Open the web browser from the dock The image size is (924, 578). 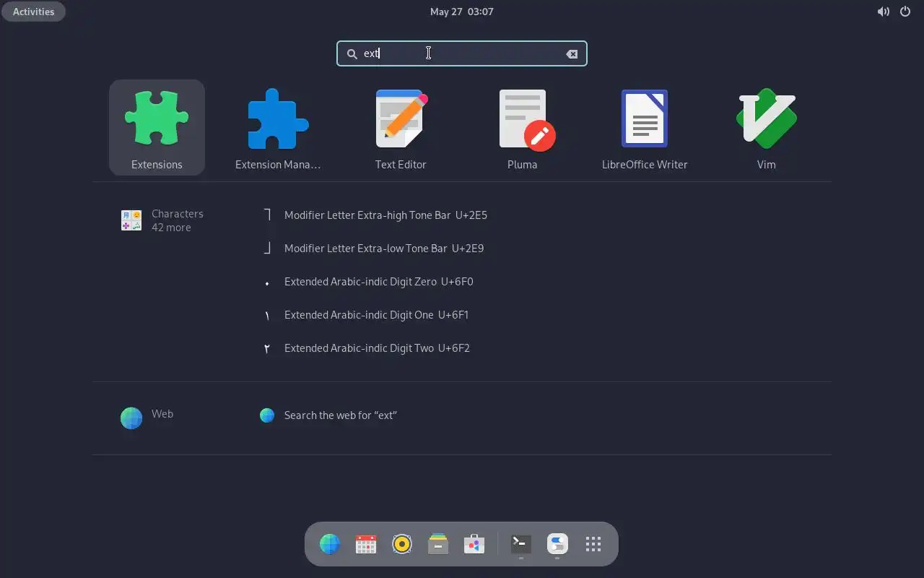pos(330,544)
